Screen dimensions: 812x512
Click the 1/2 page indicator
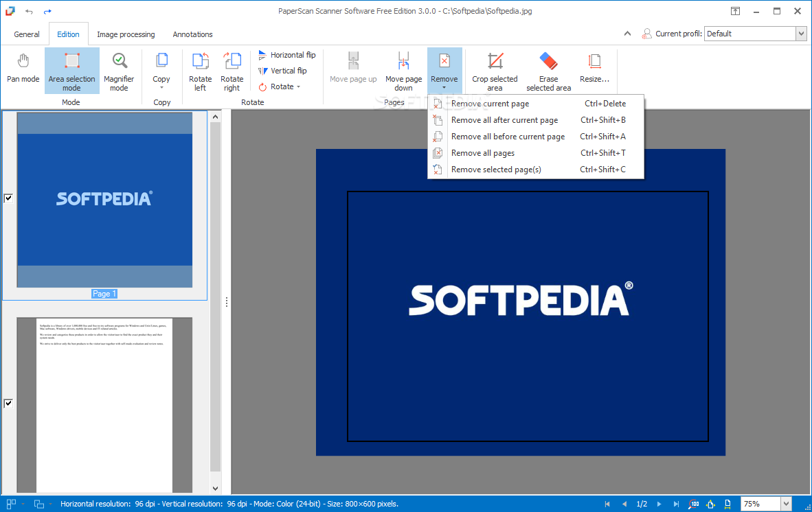pyautogui.click(x=642, y=504)
